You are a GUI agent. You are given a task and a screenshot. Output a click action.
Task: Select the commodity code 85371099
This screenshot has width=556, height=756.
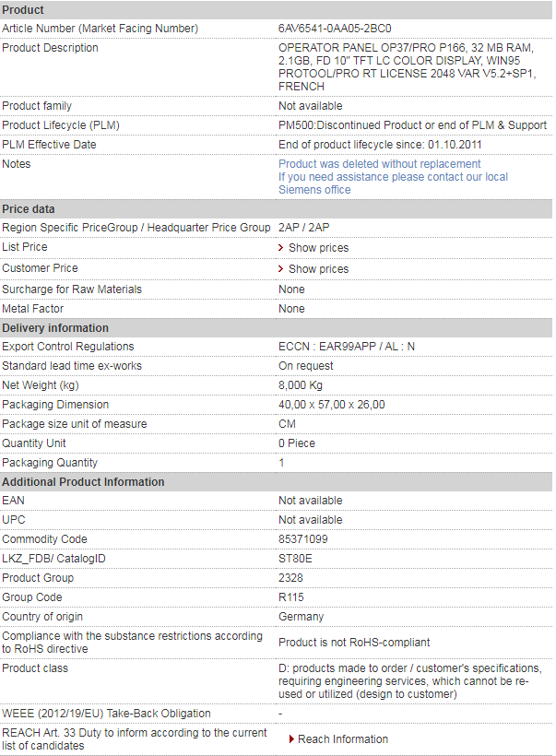(302, 539)
